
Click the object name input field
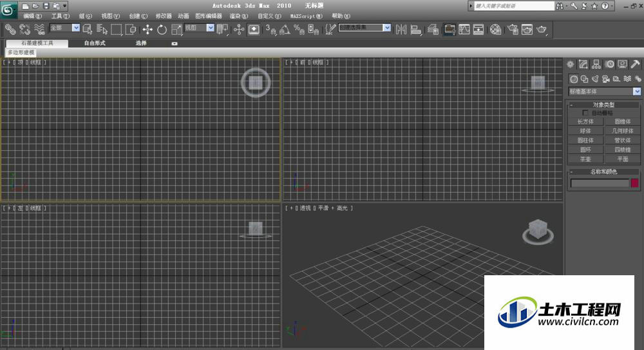point(600,183)
